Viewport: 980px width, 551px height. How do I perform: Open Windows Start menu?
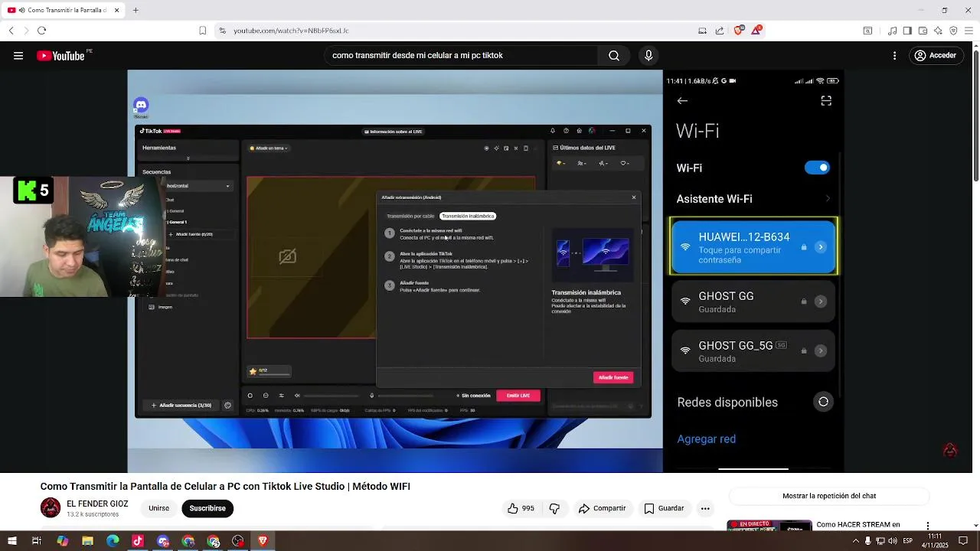pos(11,541)
